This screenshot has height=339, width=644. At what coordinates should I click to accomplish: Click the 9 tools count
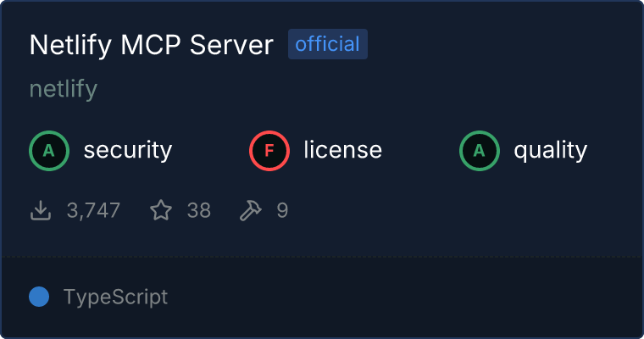tap(282, 210)
